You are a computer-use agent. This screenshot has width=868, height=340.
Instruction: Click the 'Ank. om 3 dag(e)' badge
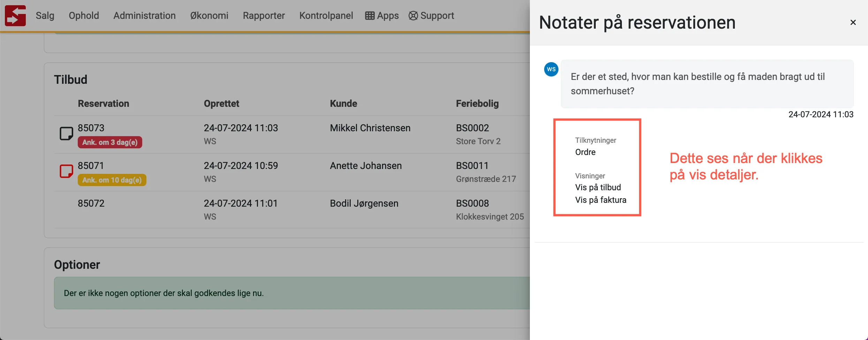point(110,142)
